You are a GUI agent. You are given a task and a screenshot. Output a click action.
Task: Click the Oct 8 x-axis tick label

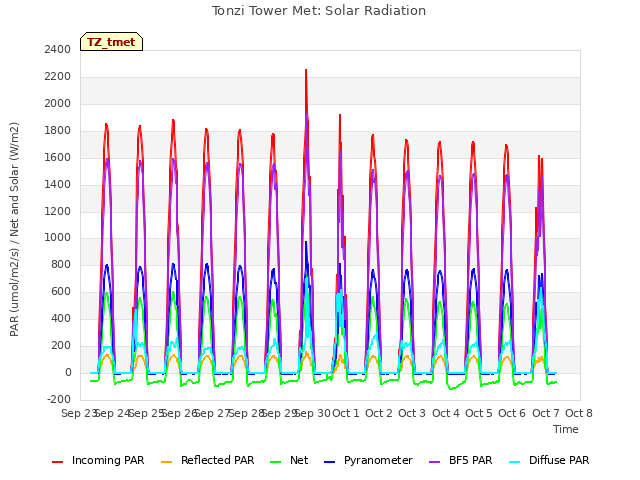(x=579, y=413)
